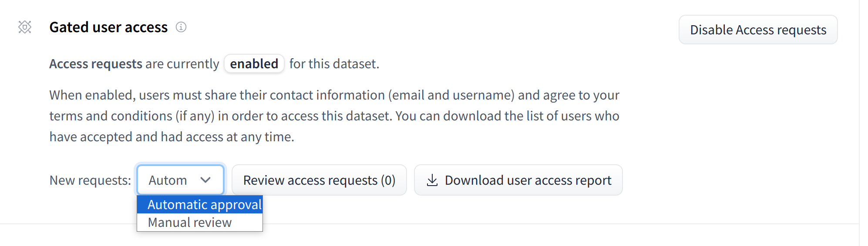Open Review access requests (0)
This screenshot has width=868, height=246.
(319, 180)
